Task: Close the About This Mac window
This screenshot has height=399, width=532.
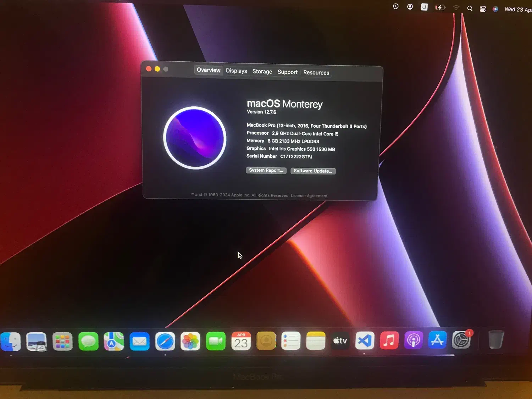Action: tap(149, 69)
